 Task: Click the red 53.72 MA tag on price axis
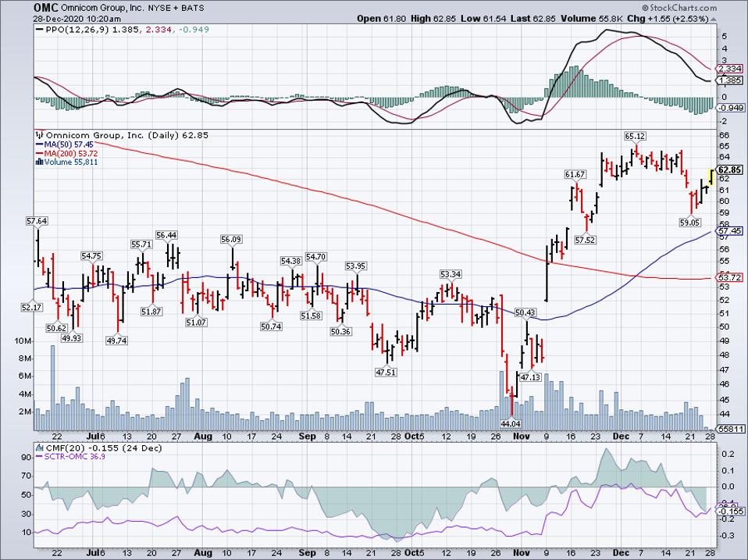click(x=730, y=277)
